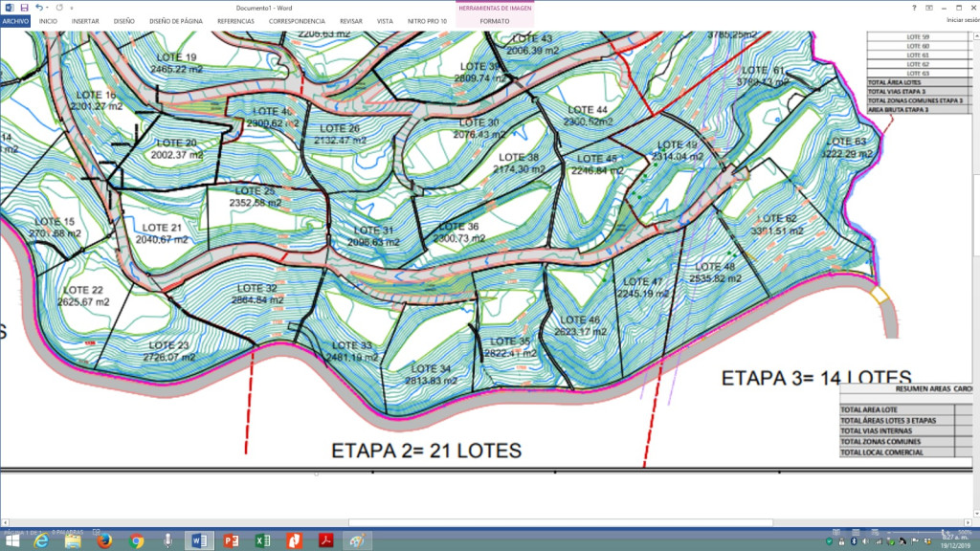Open Paint from the taskbar
Viewport: 980px width, 551px height.
357,541
